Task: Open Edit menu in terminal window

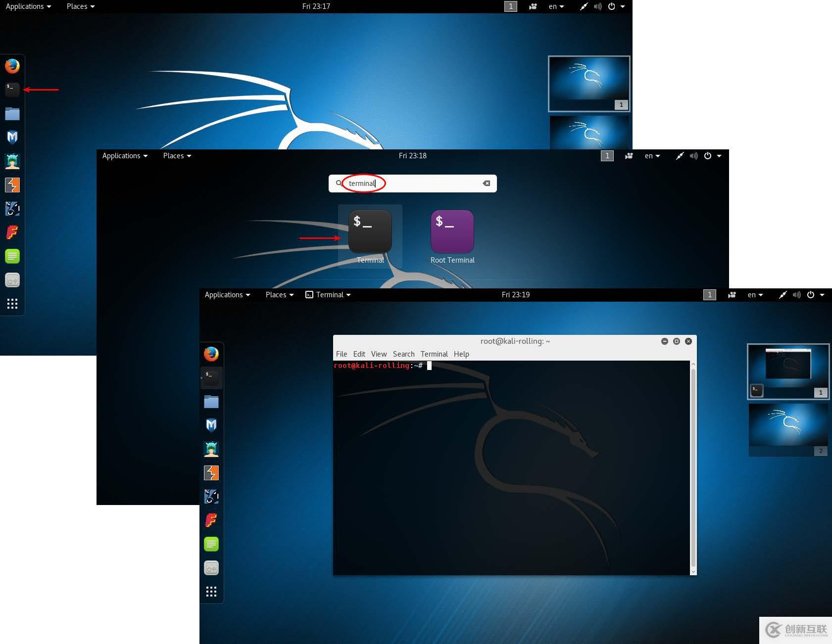Action: point(359,354)
